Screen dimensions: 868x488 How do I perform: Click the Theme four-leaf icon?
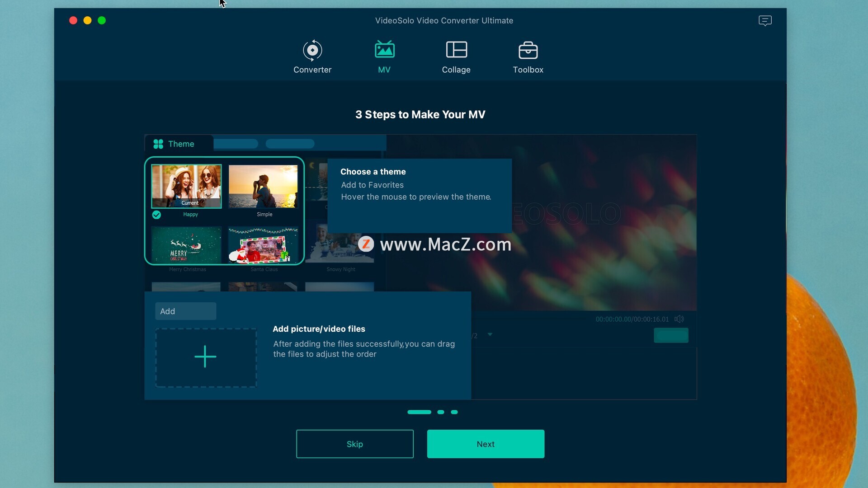tap(158, 144)
